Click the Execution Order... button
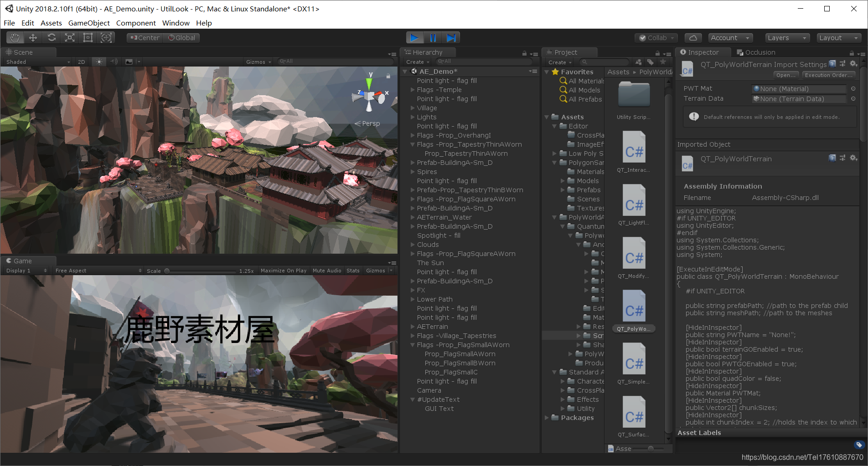 pos(828,75)
